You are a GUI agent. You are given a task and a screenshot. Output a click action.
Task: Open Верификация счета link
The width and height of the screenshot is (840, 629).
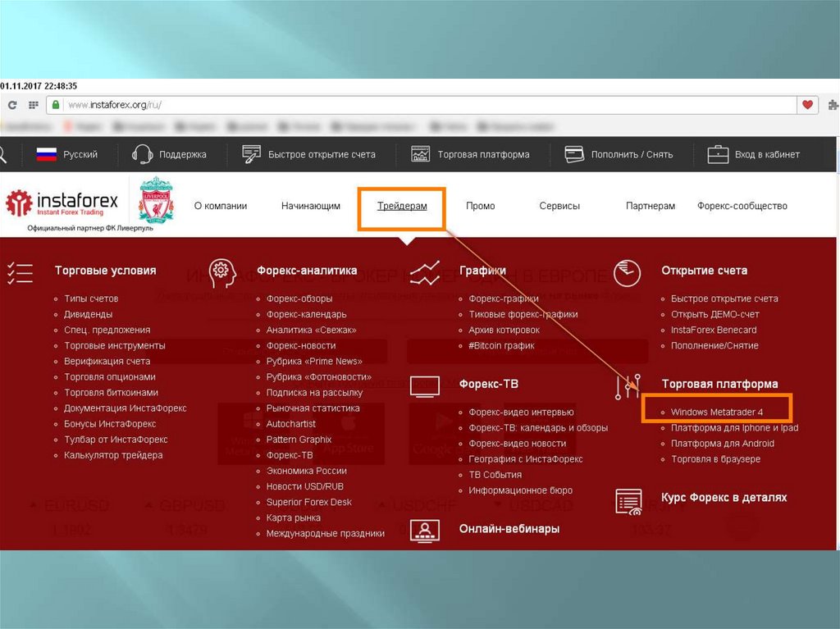[x=107, y=361]
